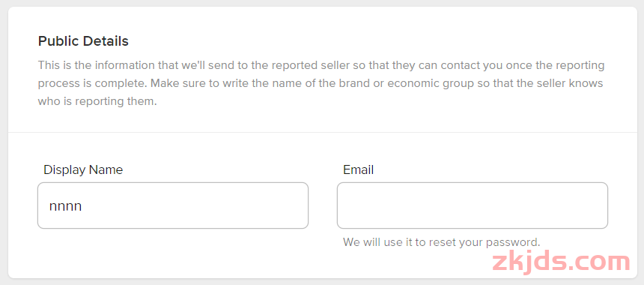Click the divider line below the description
The height and width of the screenshot is (285, 644).
tap(322, 133)
